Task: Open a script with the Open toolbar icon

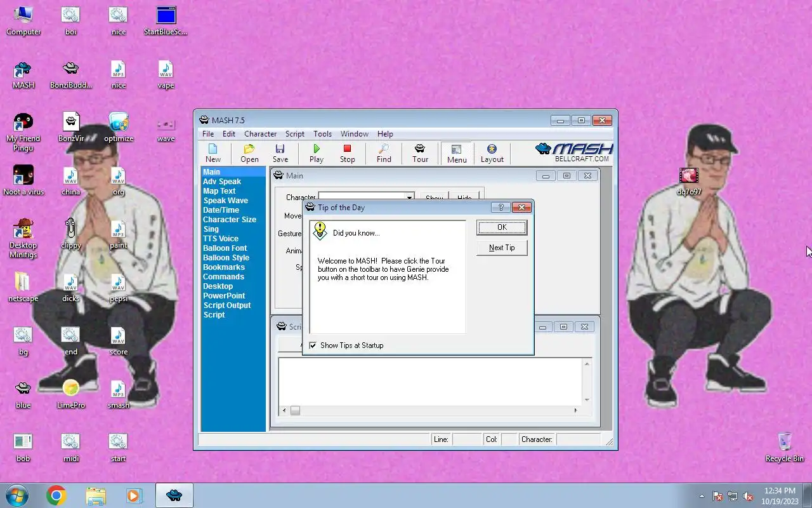Action: click(249, 153)
